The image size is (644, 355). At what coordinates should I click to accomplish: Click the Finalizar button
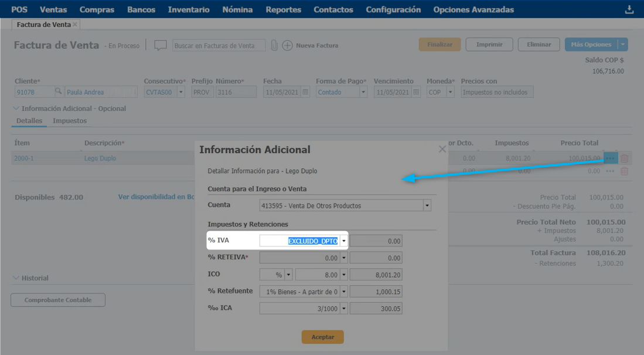[x=439, y=45]
